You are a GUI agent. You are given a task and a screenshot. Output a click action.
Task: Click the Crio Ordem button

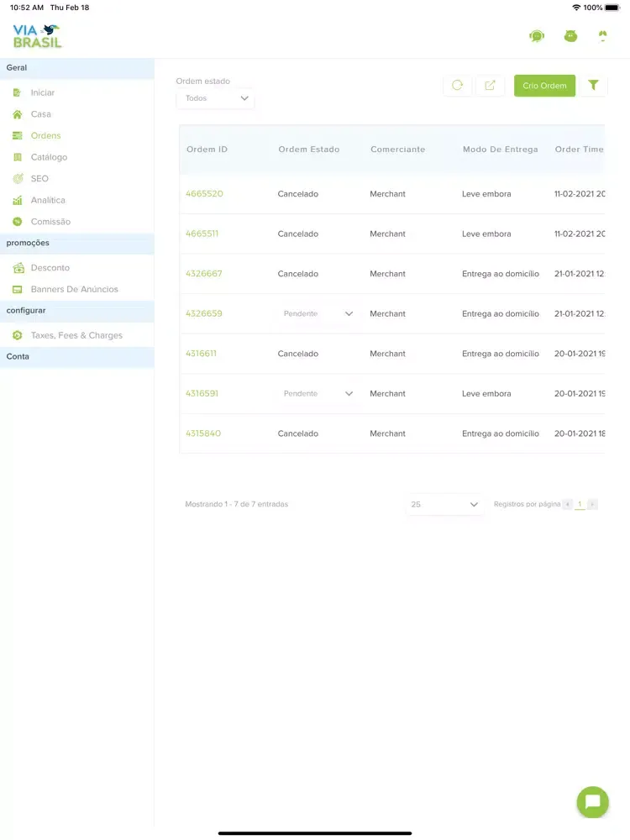tap(544, 85)
